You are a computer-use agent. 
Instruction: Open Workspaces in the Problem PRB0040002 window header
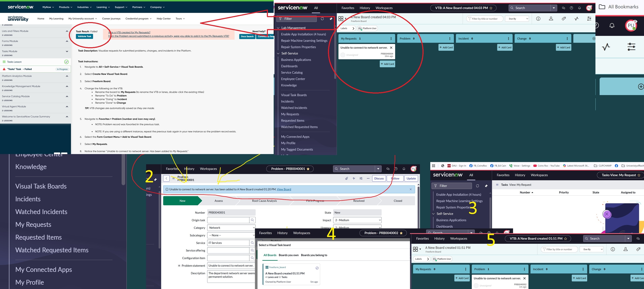click(302, 233)
